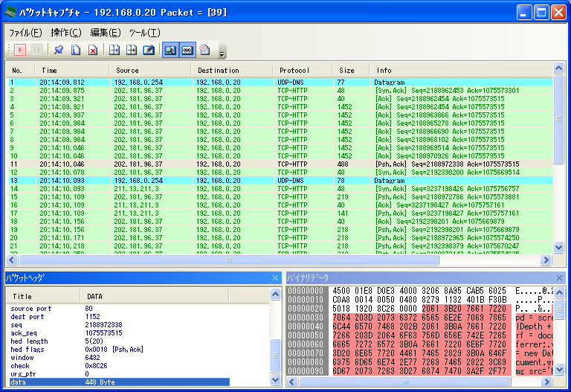The height and width of the screenshot is (392, 571).
Task: Click header panel scroll up arrow
Action: [276, 294]
